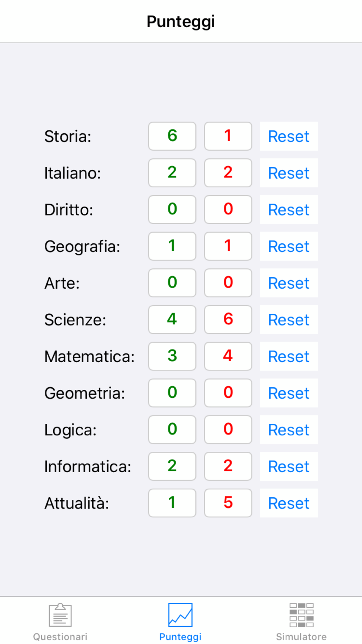Reset the Geografia scores
Screen dimensions: 362x644
pyautogui.click(x=289, y=246)
